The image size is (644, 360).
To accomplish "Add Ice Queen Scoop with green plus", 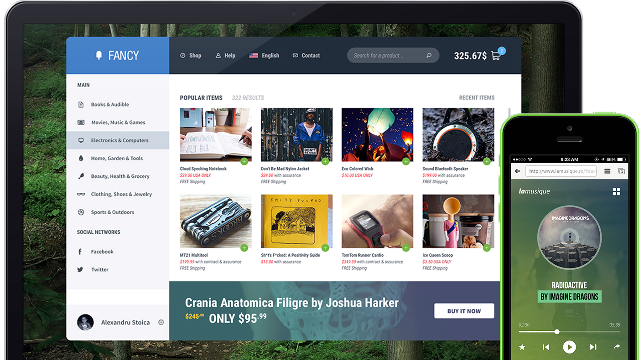I will click(x=487, y=248).
